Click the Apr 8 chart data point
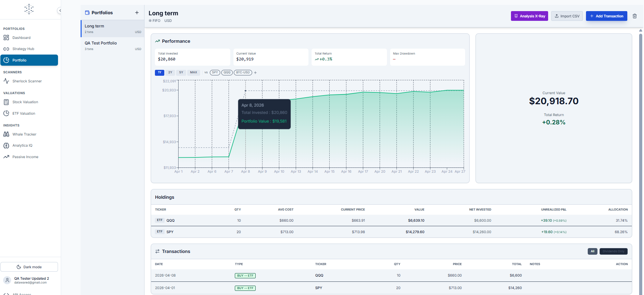This screenshot has height=295, width=644. (x=246, y=91)
